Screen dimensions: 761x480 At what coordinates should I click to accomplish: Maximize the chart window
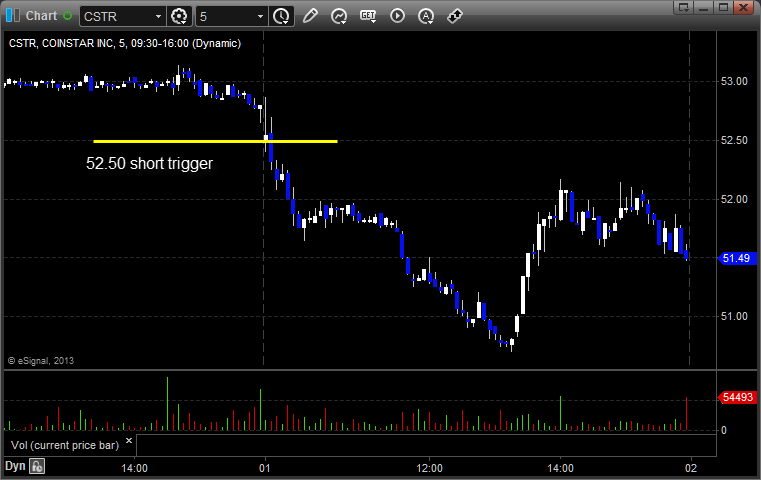[723, 7]
